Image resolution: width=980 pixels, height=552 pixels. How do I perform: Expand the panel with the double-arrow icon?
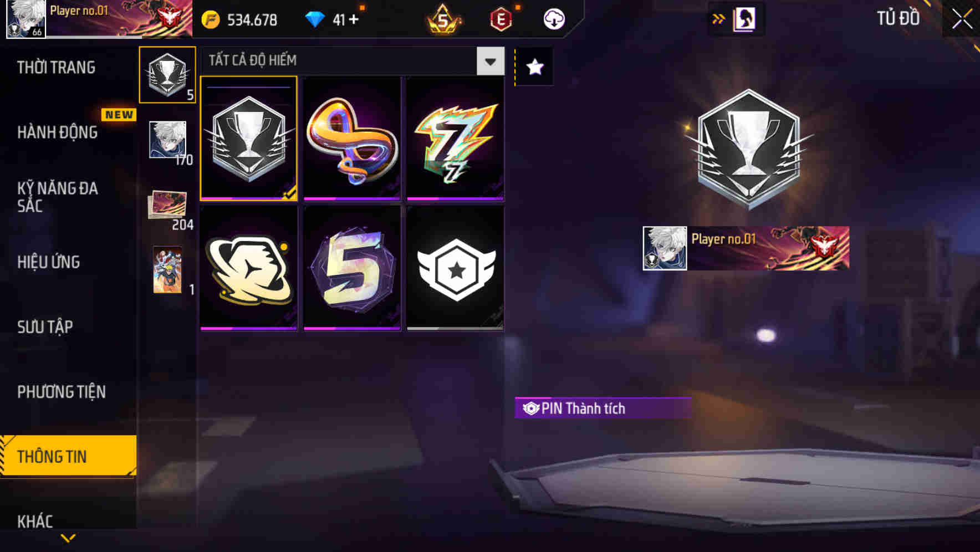(x=718, y=19)
